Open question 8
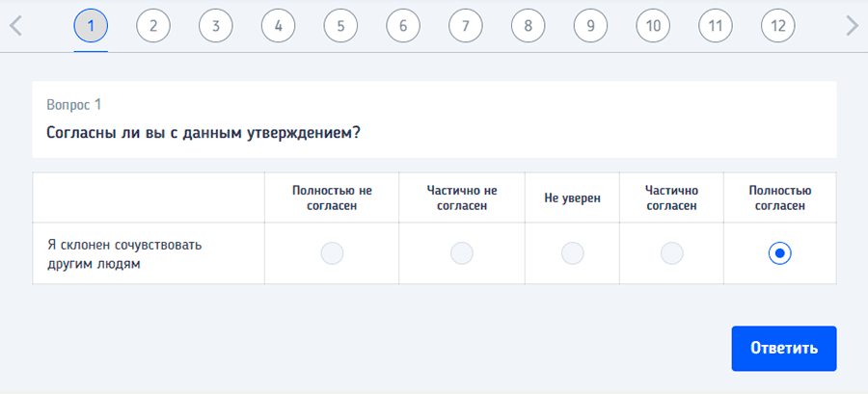This screenshot has width=868, height=394. pyautogui.click(x=528, y=26)
